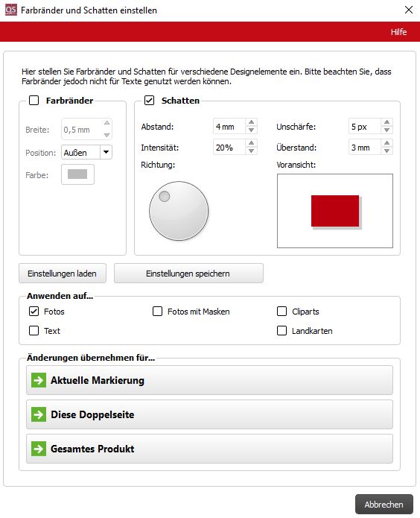This screenshot has height=518, width=420.
Task: Check the Cliparts option
Action: 281,312
